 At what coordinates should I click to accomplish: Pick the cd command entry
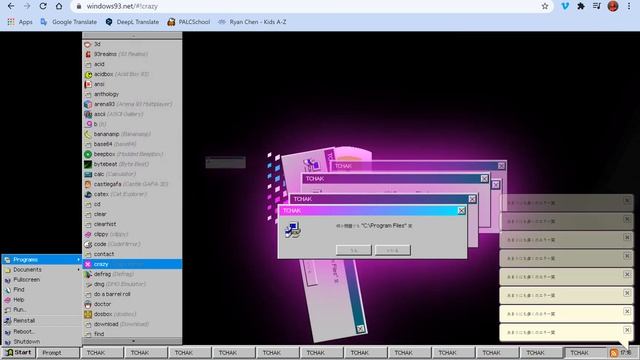[x=132, y=204]
